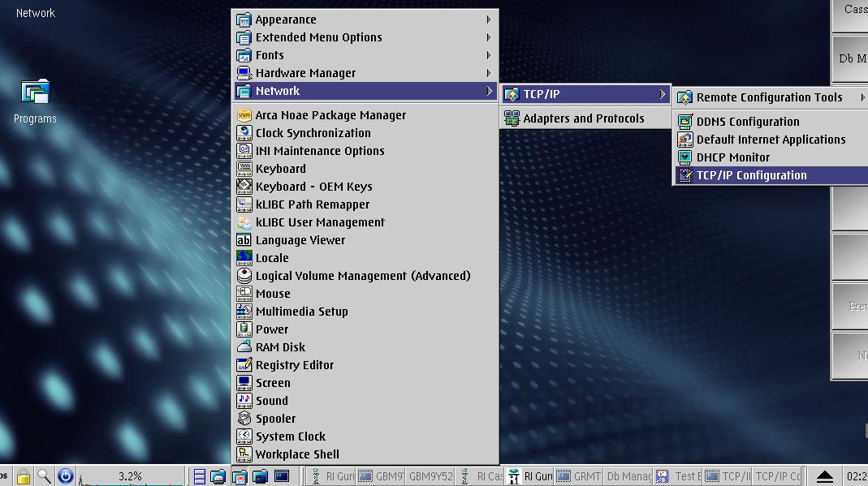The image size is (868, 486).
Task: Switch to the Db Manag taskbar window
Action: tap(628, 476)
